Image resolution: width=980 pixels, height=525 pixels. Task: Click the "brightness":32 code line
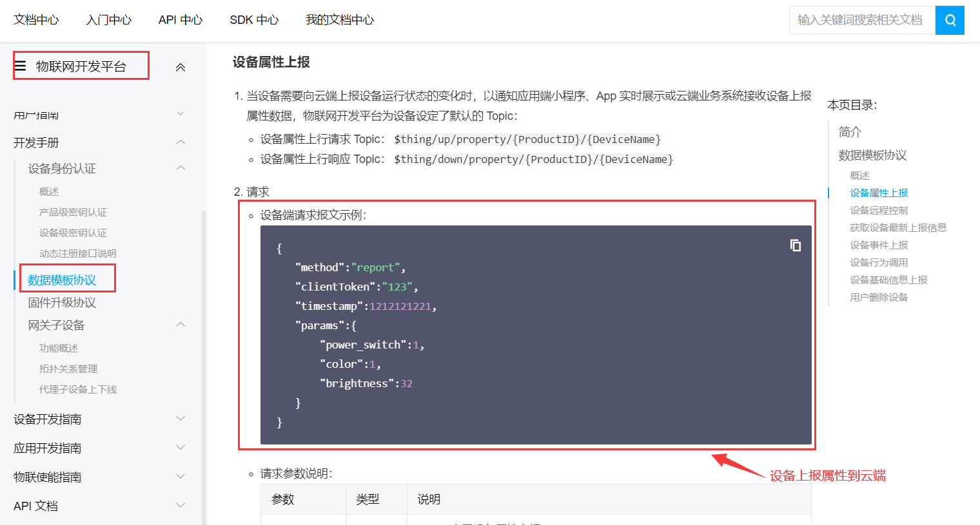coord(366,383)
